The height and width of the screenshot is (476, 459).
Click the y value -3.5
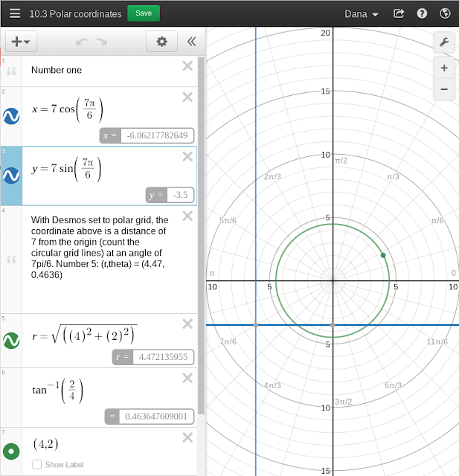180,195
